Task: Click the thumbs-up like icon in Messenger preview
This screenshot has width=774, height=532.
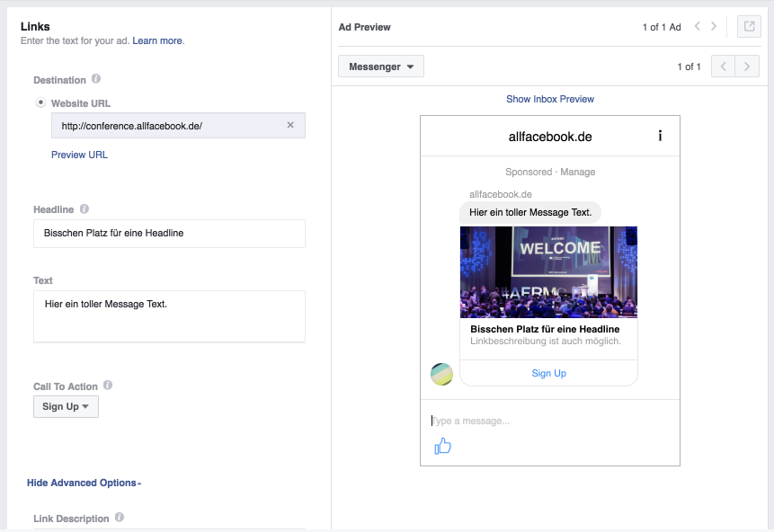Action: coord(443,446)
